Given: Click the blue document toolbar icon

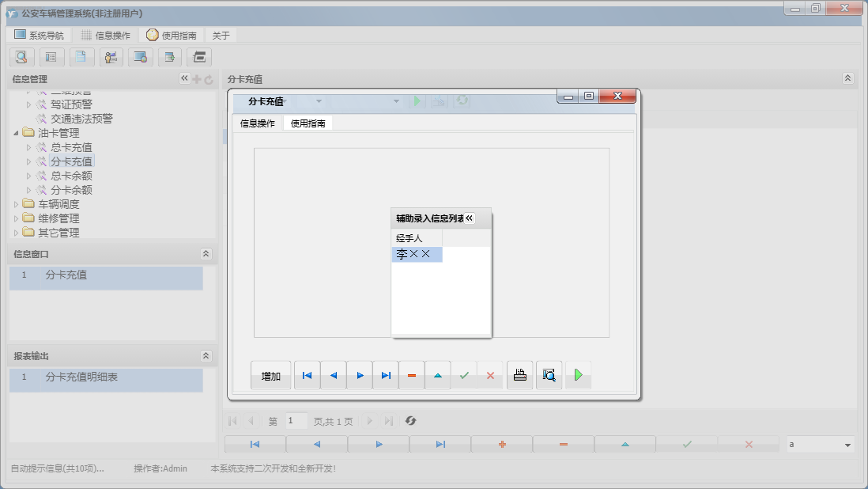Looking at the screenshot, I should pos(81,57).
